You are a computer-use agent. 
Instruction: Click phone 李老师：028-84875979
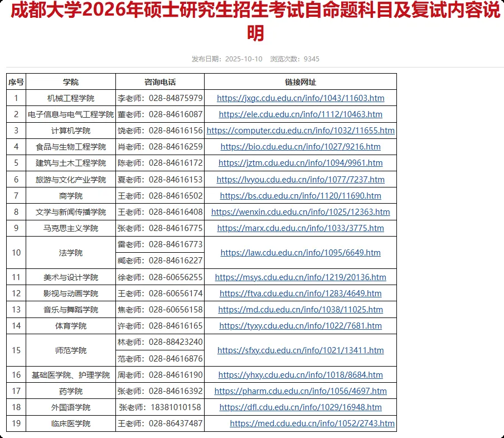pos(160,98)
